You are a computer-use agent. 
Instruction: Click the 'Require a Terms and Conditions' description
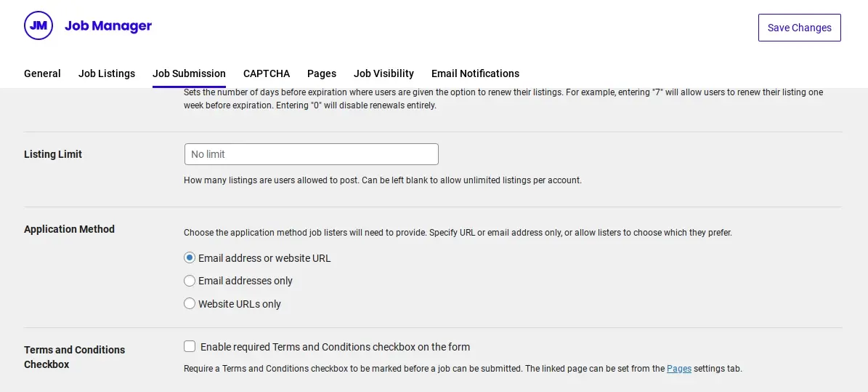point(463,368)
